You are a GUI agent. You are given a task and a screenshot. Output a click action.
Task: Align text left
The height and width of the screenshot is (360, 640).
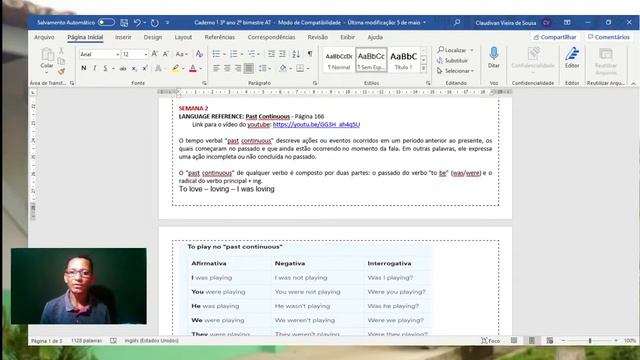point(216,69)
